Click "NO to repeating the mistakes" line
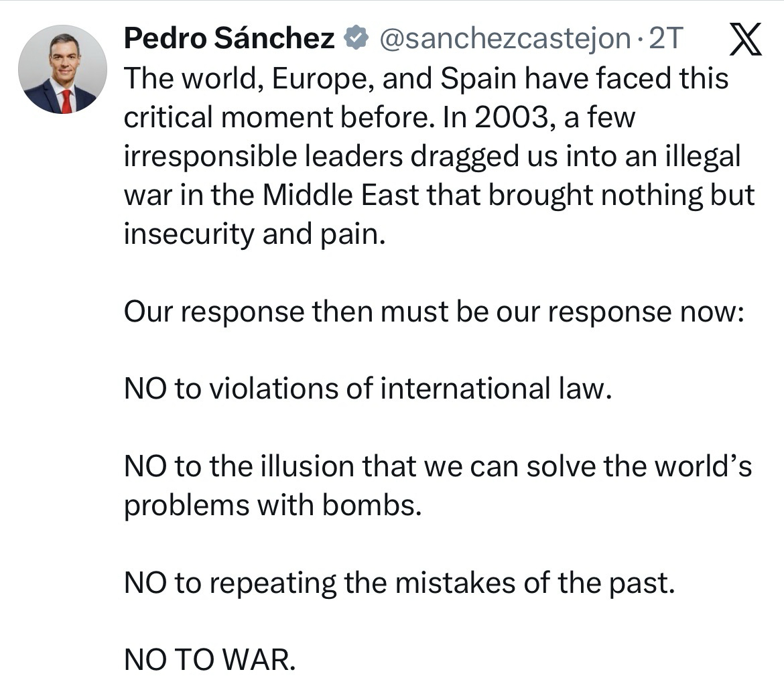 [398, 584]
